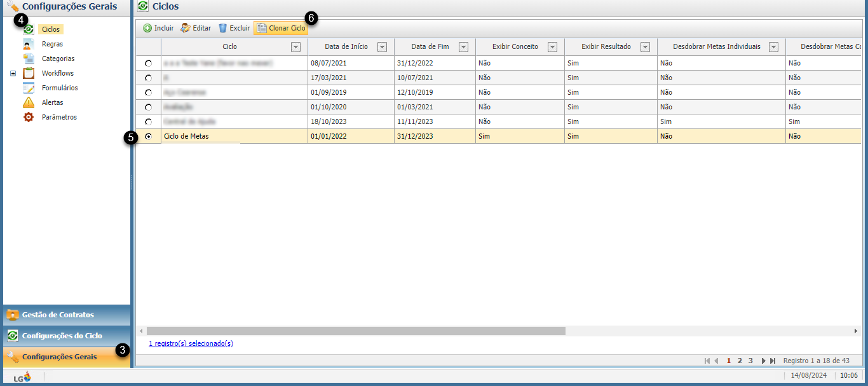Image resolution: width=868 pixels, height=386 pixels.
Task: Click the Workflows tree item label
Action: coord(58,73)
